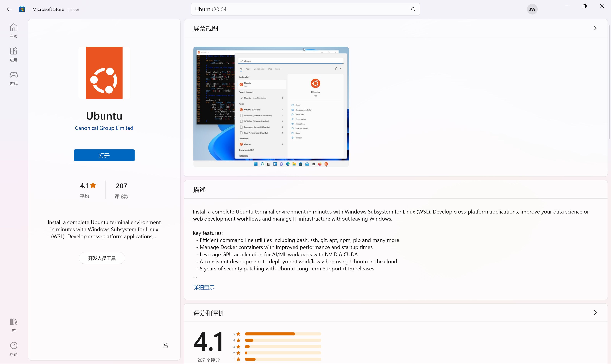Open the Help (帮助) sidebar section
Image resolution: width=611 pixels, height=364 pixels.
point(14,349)
